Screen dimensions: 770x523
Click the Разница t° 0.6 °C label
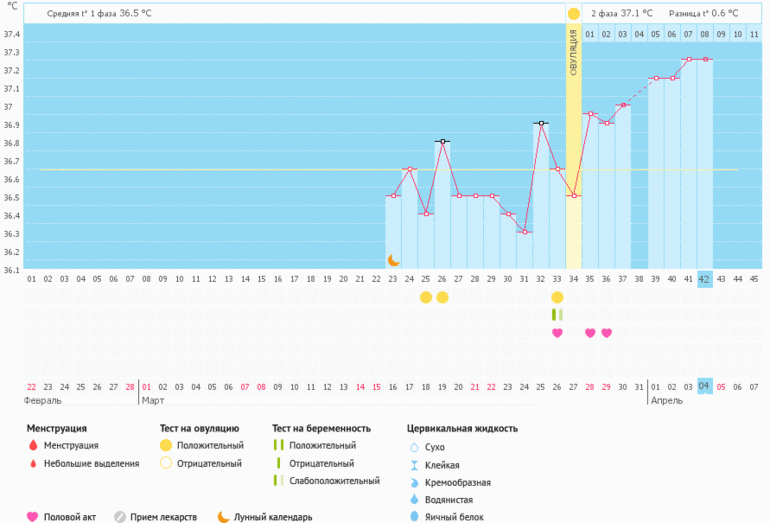(x=703, y=14)
